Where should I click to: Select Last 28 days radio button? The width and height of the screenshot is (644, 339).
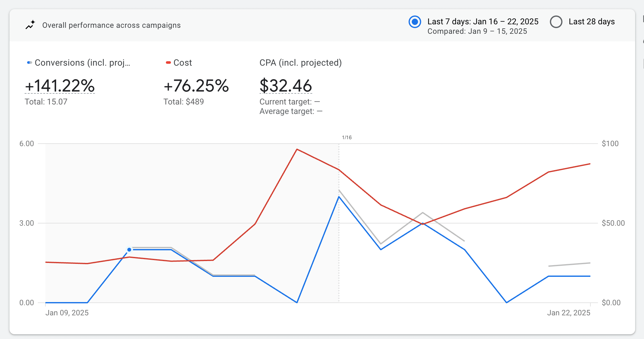tap(556, 22)
